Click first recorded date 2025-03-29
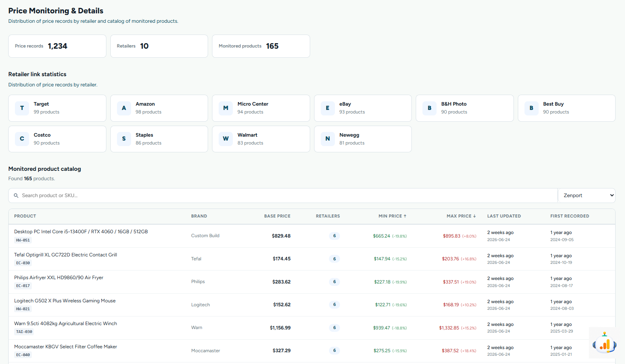Screen dimensions: 625x364 [x=562, y=331]
